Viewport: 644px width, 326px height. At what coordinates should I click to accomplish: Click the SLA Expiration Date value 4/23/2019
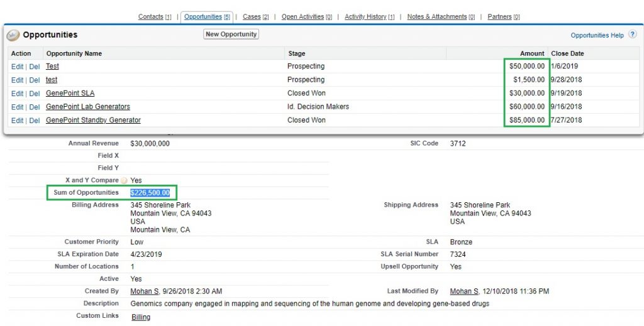tap(146, 254)
